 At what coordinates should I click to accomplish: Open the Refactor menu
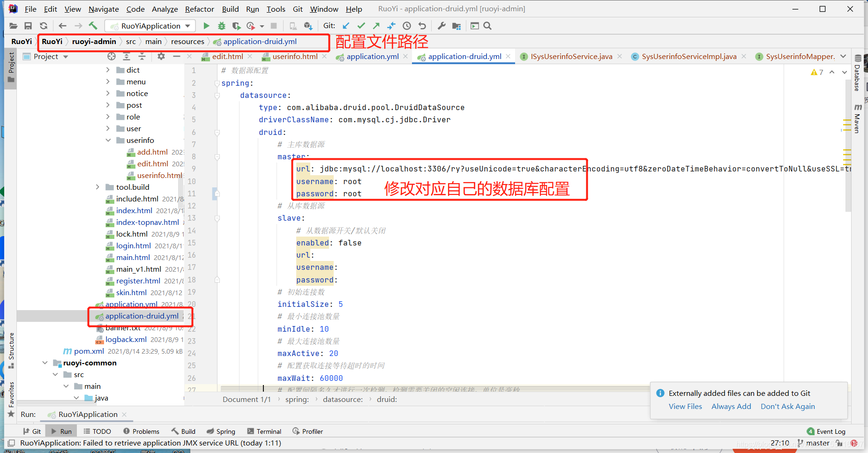[x=199, y=9]
